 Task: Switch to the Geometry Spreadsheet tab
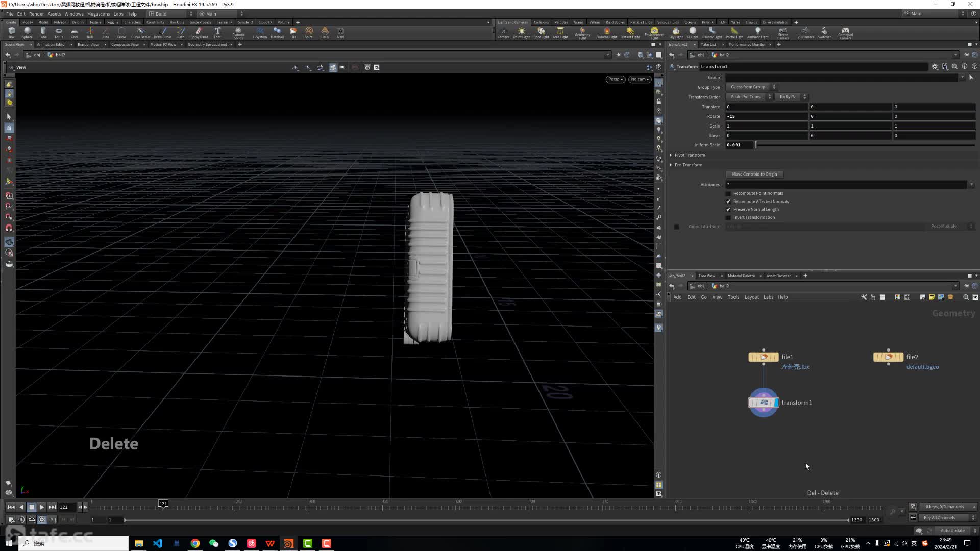pyautogui.click(x=207, y=45)
